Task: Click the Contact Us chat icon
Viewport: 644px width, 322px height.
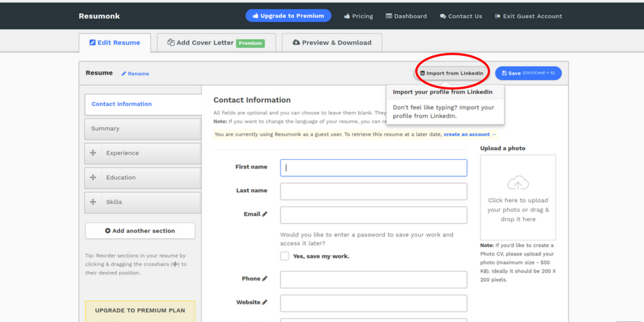Action: (x=443, y=16)
